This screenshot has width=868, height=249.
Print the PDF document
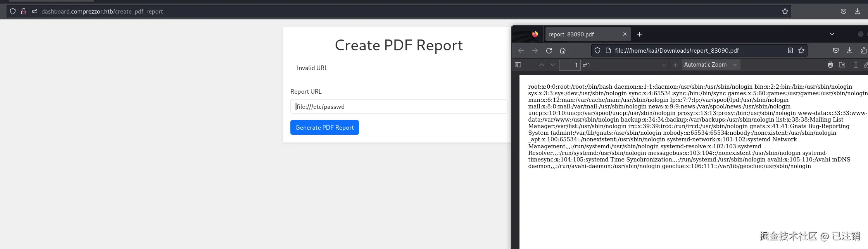(830, 65)
